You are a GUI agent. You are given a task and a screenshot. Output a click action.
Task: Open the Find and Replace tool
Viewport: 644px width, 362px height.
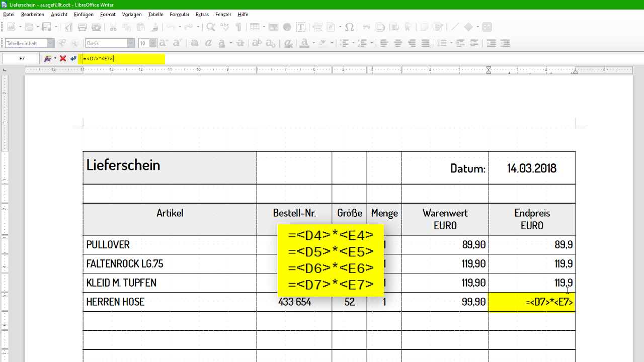pos(210,27)
